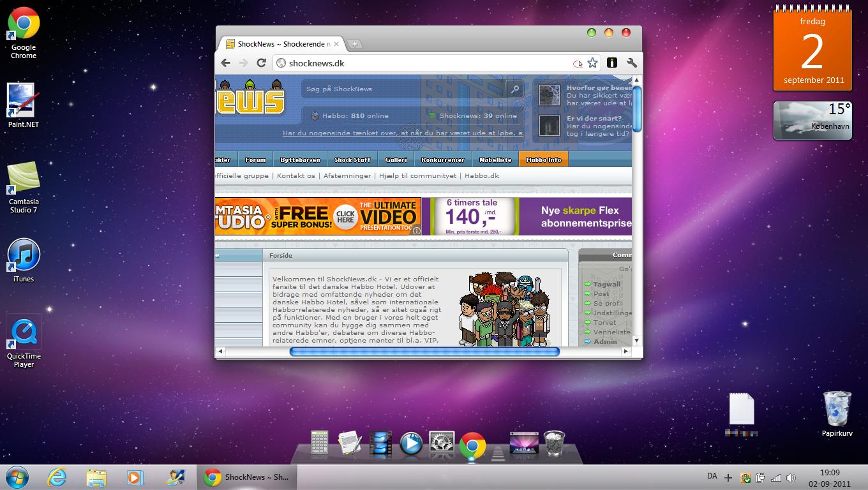The height and width of the screenshot is (490, 868).
Task: Follow the Hjælp til communityet link
Action: [417, 175]
